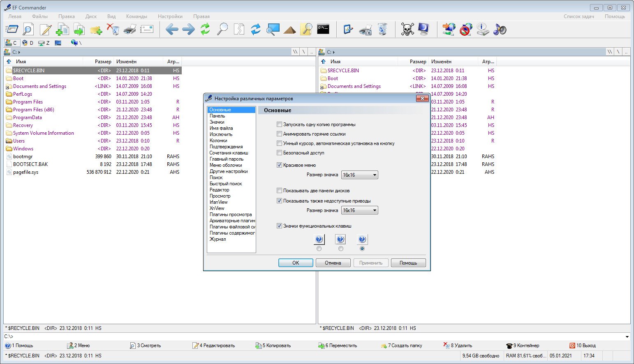Click the printer toolbar icon

[x=130, y=29]
